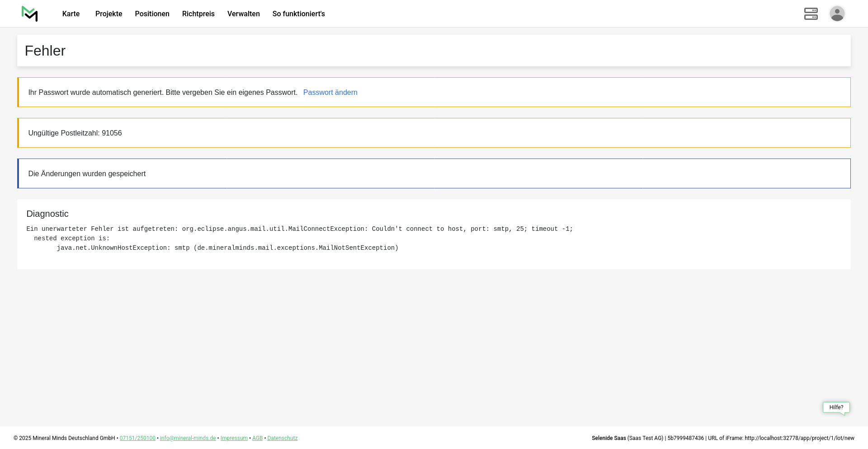Open the Karte menu item

(71, 14)
